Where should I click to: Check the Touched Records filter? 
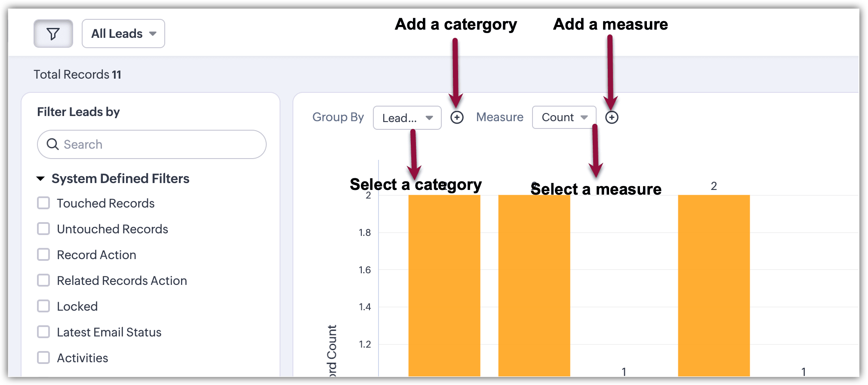[43, 203]
